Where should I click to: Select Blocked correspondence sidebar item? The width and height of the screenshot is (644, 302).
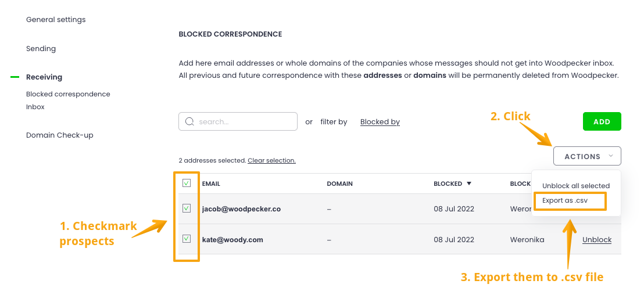(x=68, y=94)
